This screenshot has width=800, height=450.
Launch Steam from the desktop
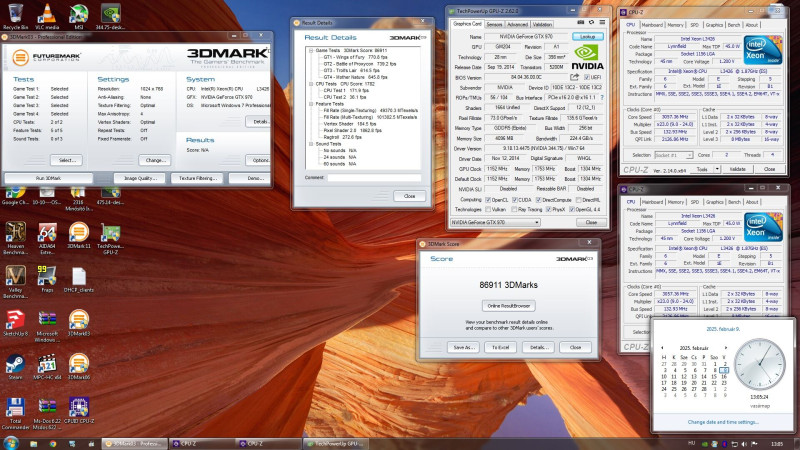click(x=15, y=366)
